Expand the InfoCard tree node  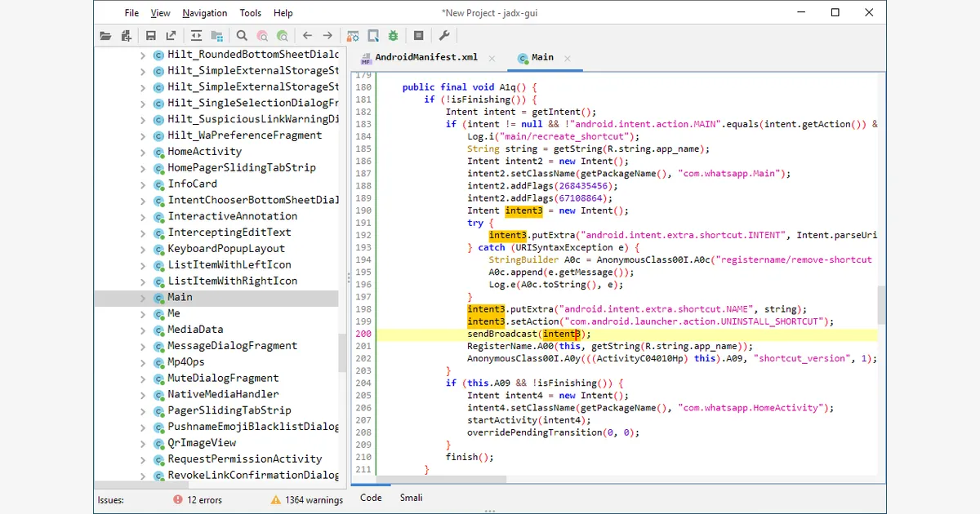tap(143, 184)
